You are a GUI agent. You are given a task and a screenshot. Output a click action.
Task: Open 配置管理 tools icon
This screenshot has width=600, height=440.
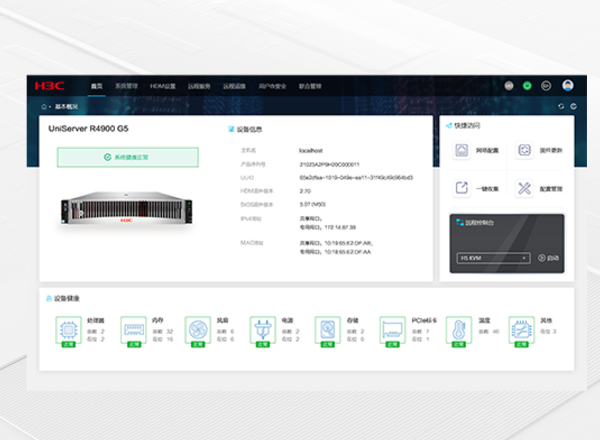click(524, 188)
